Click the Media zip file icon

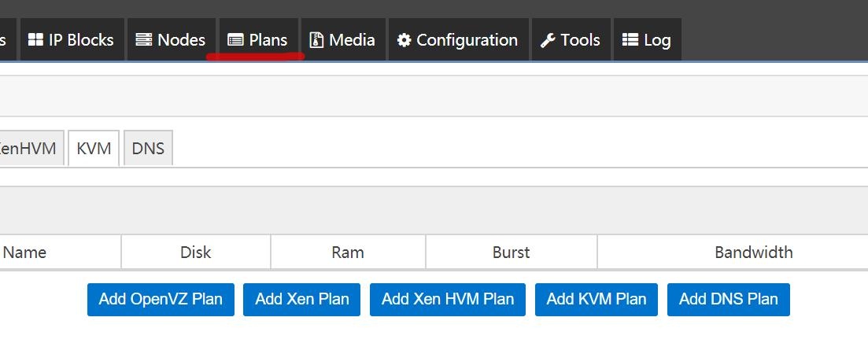[x=316, y=40]
